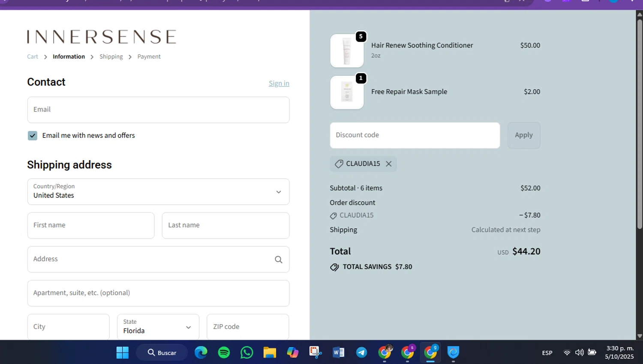
Task: Open Telegram from the taskbar
Action: point(361,352)
